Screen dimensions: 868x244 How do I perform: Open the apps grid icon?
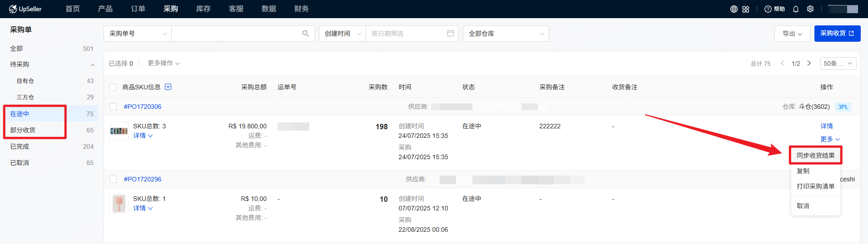(x=746, y=9)
